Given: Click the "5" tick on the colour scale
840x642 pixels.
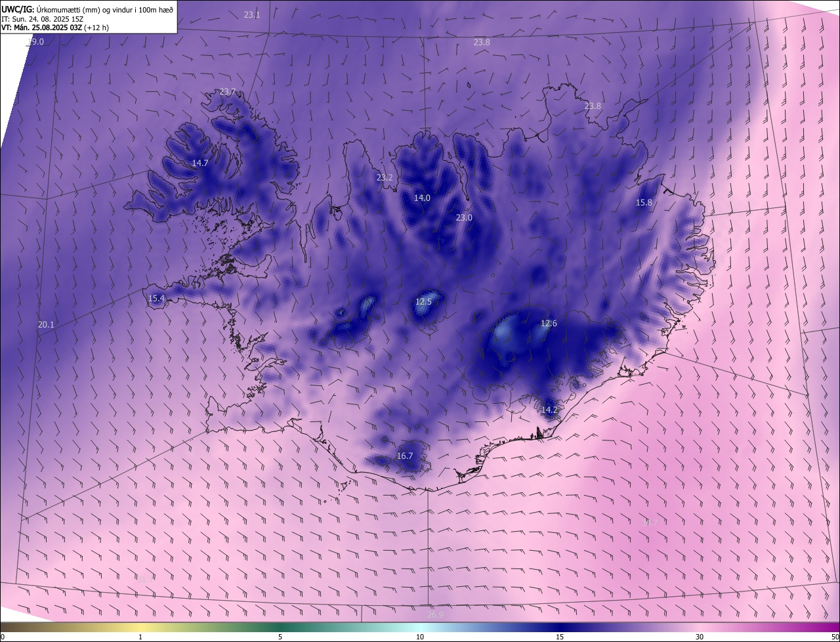Looking at the screenshot, I should point(280,637).
